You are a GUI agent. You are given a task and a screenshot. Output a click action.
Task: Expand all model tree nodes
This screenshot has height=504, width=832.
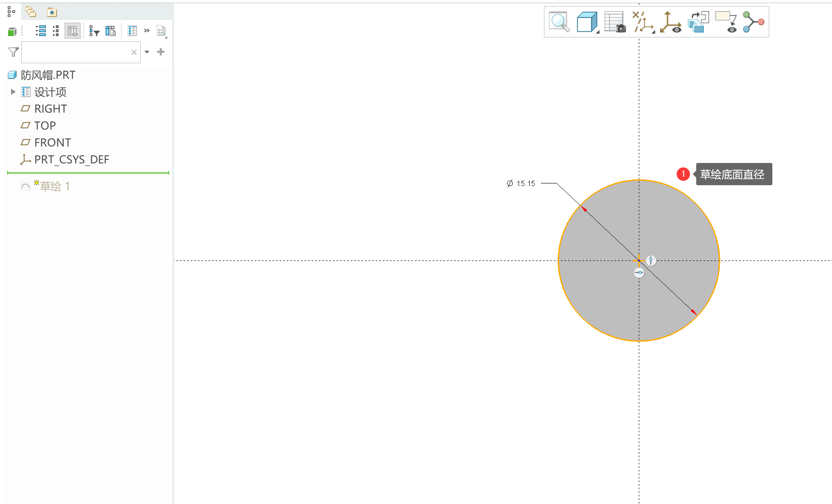(x=41, y=31)
